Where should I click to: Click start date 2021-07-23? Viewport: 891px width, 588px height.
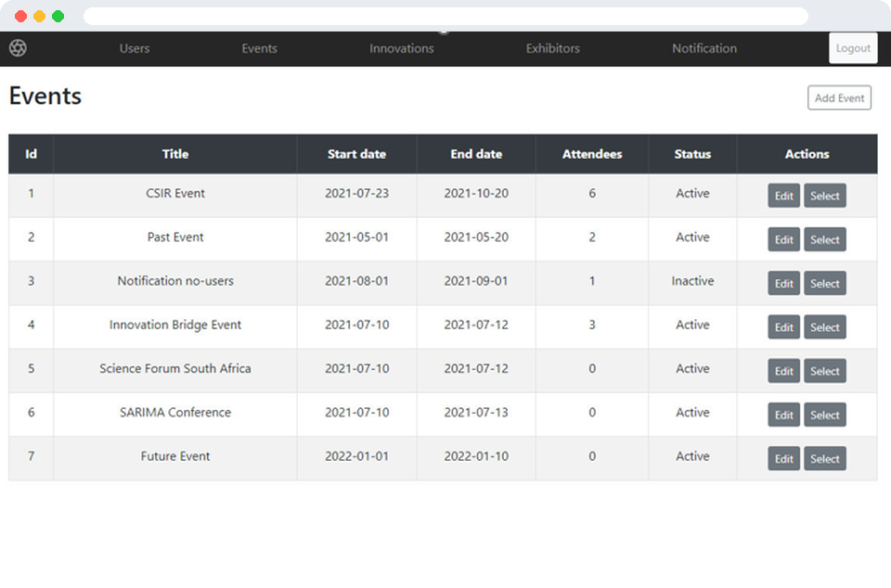tap(356, 193)
